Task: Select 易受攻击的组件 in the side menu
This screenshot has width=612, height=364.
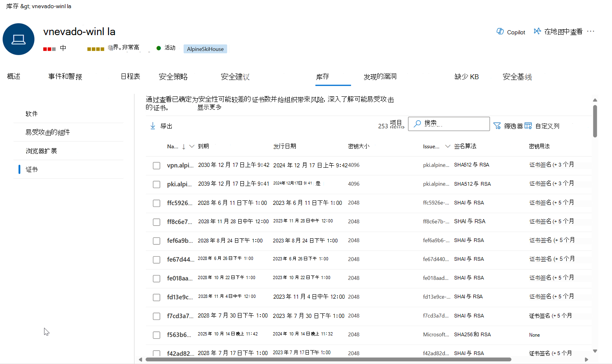Action: [48, 132]
